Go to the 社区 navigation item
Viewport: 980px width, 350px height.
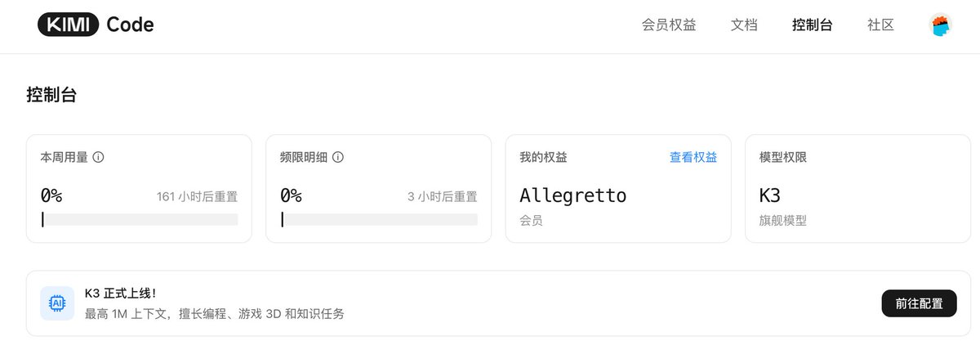coord(880,25)
